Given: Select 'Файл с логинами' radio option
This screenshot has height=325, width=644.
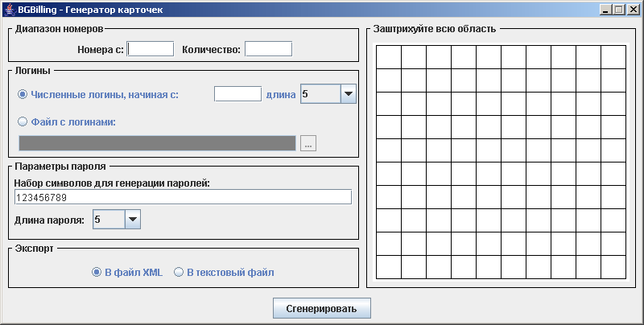Looking at the screenshot, I should pos(23,122).
